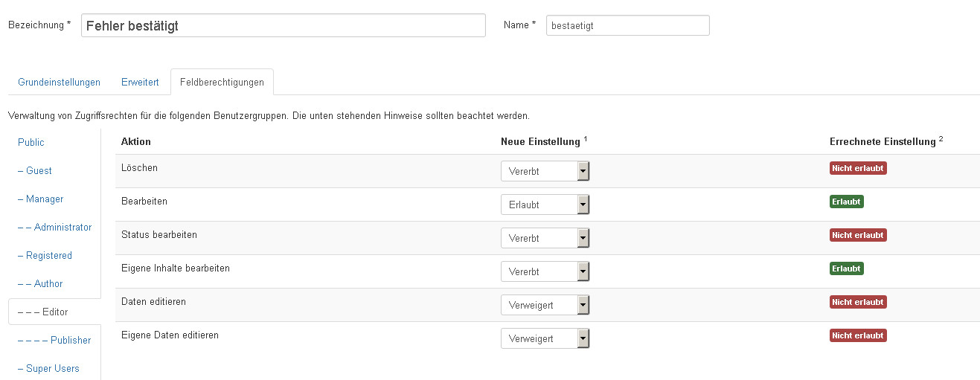980x380 pixels.
Task: Switch to the Grundeinstellungen tab
Action: pyautogui.click(x=59, y=83)
